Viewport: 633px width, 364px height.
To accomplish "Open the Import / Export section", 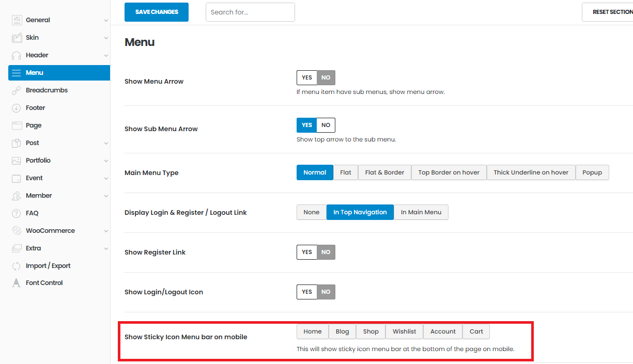I will click(59, 266).
